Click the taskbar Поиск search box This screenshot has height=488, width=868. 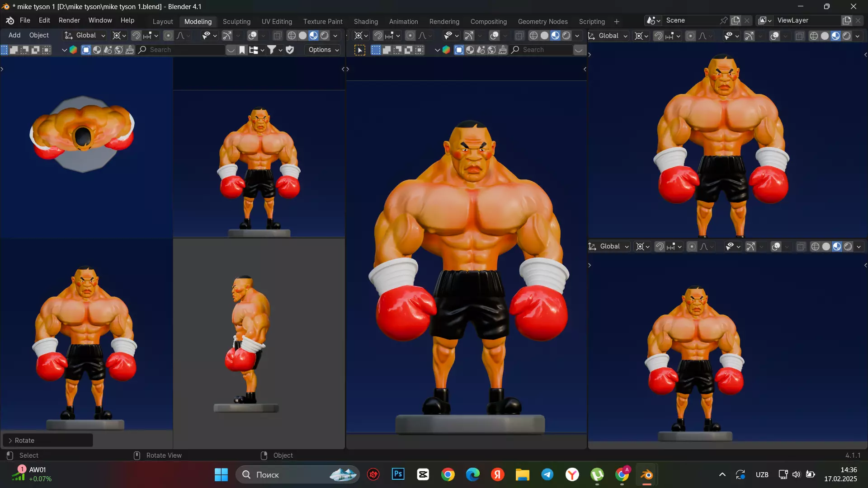coord(298,474)
